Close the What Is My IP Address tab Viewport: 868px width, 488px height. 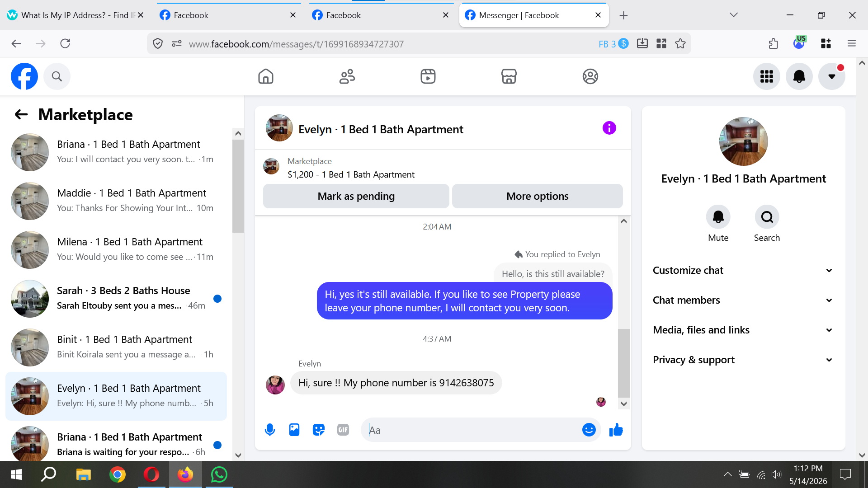point(141,15)
